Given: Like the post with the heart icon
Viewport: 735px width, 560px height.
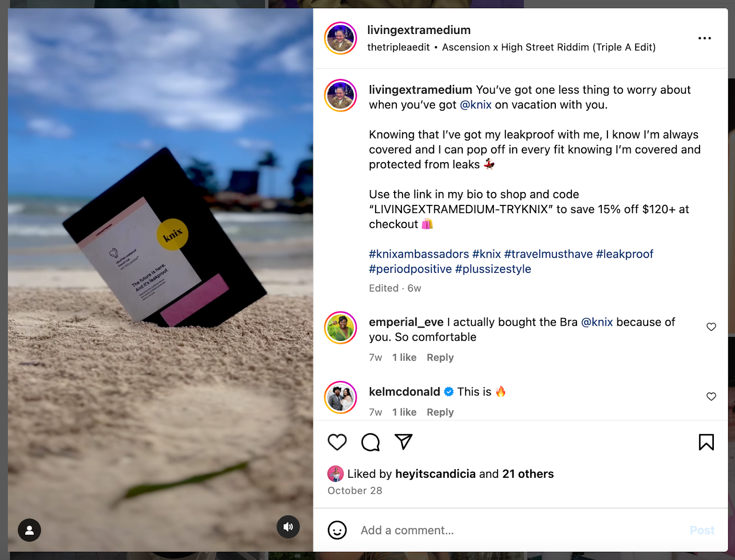Looking at the screenshot, I should [x=337, y=442].
